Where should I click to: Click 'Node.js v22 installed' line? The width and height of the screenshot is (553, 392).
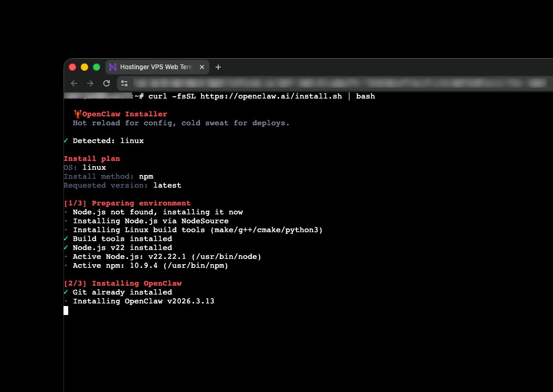(x=118, y=247)
